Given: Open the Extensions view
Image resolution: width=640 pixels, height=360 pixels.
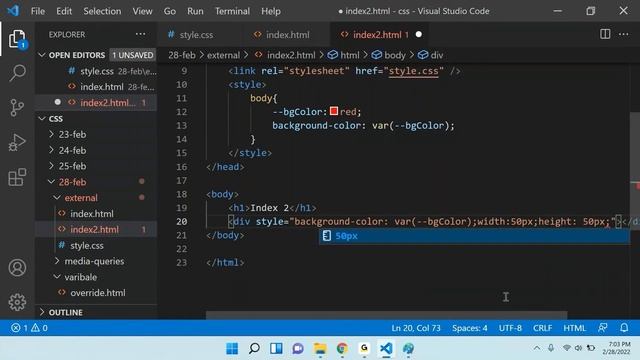Looking at the screenshot, I should [x=17, y=177].
